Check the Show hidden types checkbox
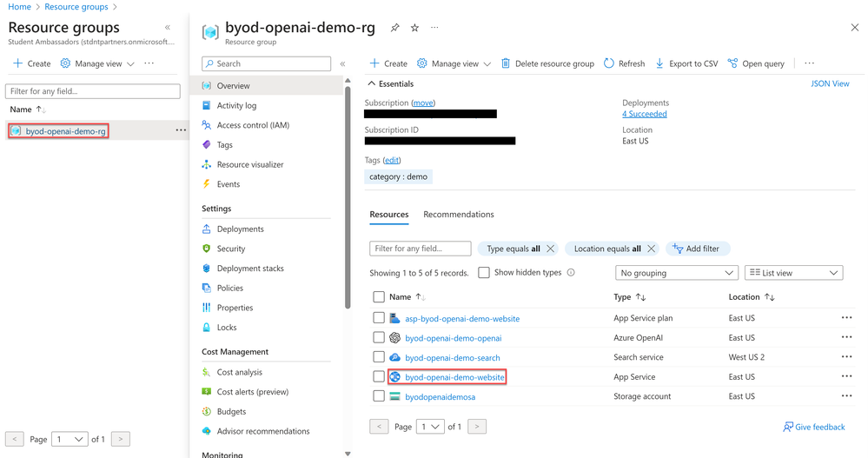Image resolution: width=868 pixels, height=458 pixels. 484,273
